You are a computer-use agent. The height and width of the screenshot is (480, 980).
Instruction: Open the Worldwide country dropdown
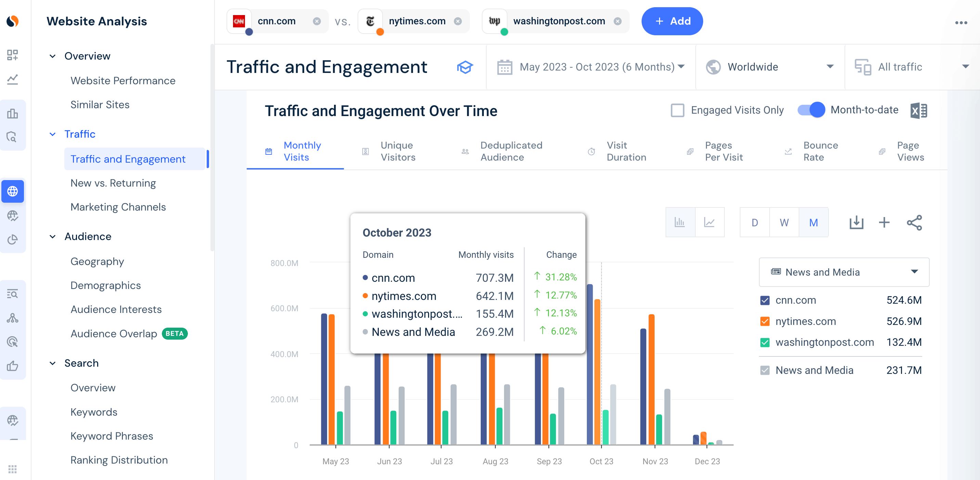point(770,67)
